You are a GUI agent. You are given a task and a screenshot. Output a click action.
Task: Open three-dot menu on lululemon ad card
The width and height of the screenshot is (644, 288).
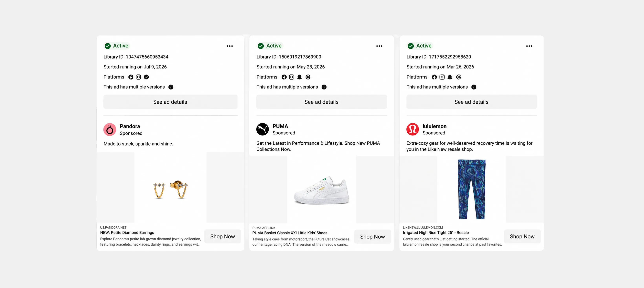click(x=529, y=46)
